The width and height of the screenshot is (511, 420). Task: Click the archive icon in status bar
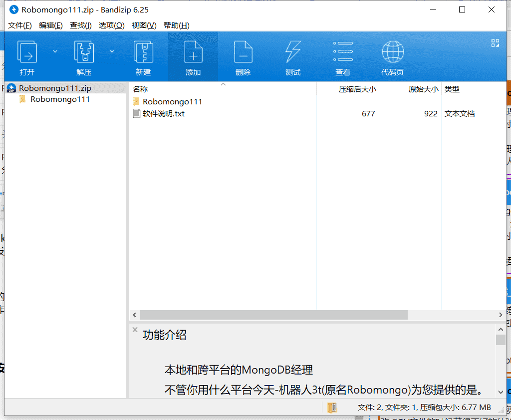click(x=332, y=408)
